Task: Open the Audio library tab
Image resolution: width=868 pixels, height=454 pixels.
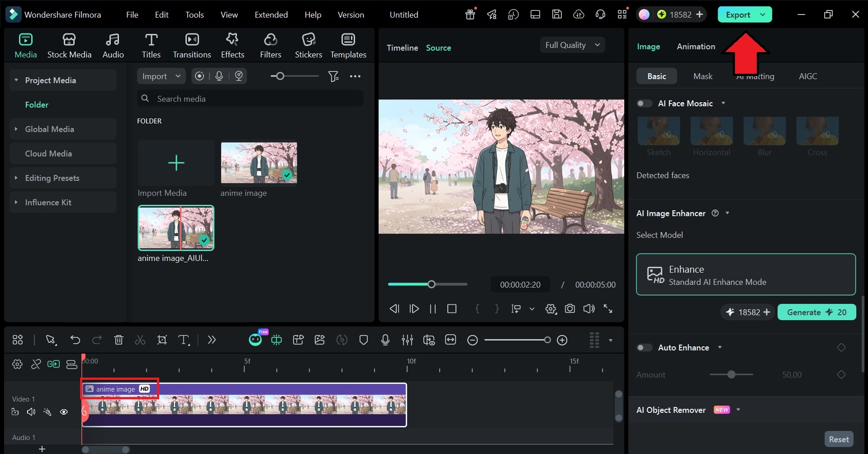Action: click(113, 46)
